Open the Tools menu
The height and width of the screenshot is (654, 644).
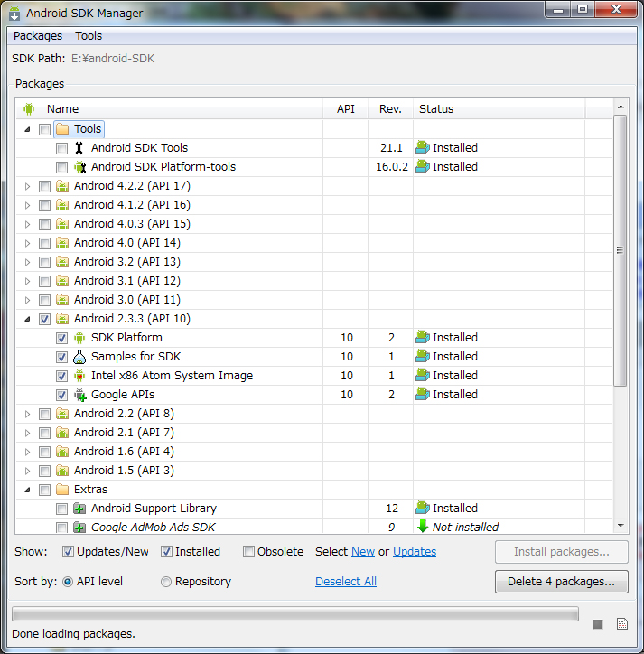89,36
